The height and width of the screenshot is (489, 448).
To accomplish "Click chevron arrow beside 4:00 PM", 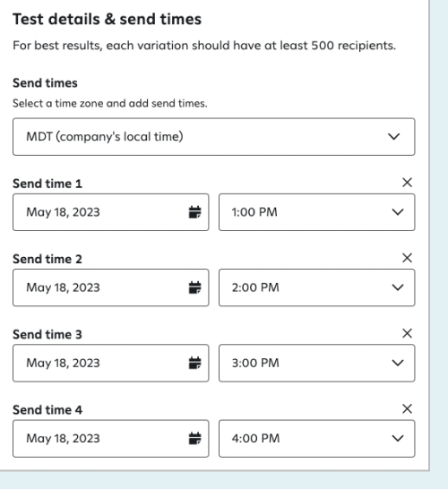I will tap(398, 439).
